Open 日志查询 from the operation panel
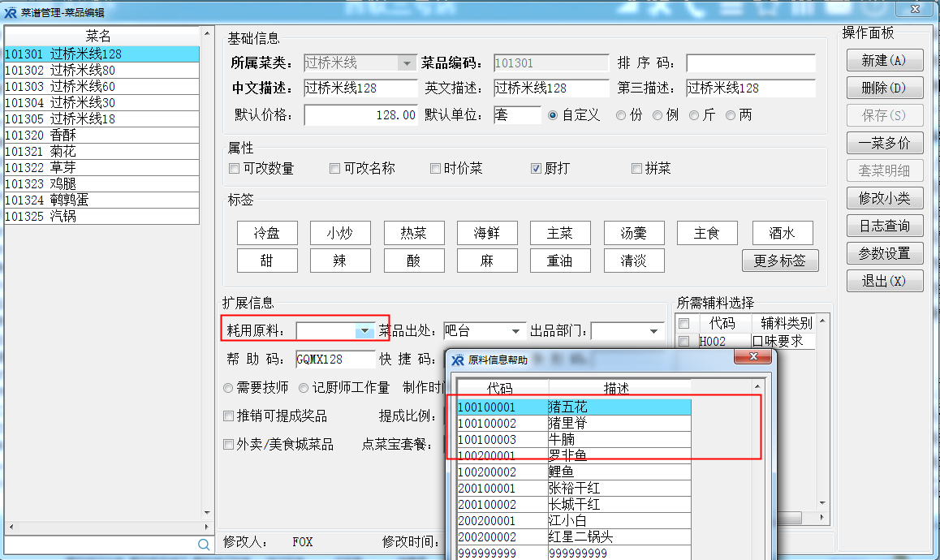940x560 pixels. [884, 226]
